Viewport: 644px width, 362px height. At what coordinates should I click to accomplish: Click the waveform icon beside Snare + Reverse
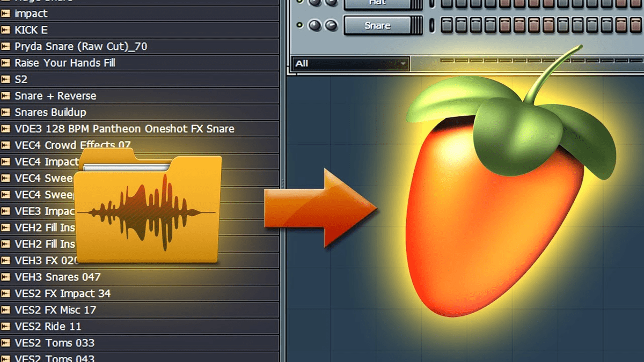point(6,96)
